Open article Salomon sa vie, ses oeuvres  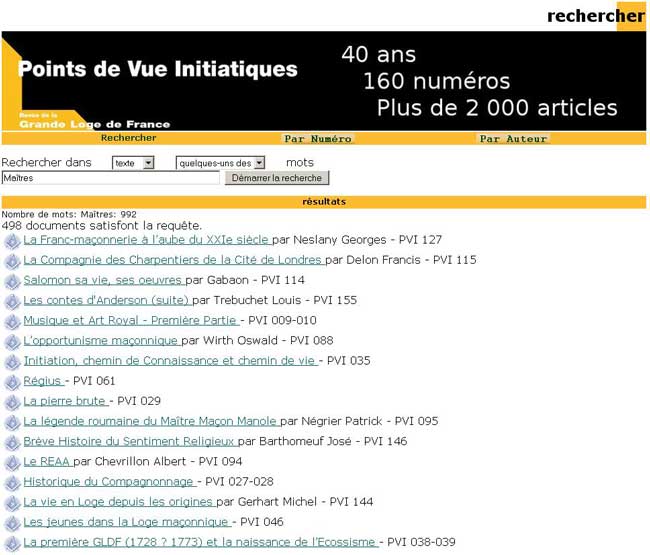104,280
